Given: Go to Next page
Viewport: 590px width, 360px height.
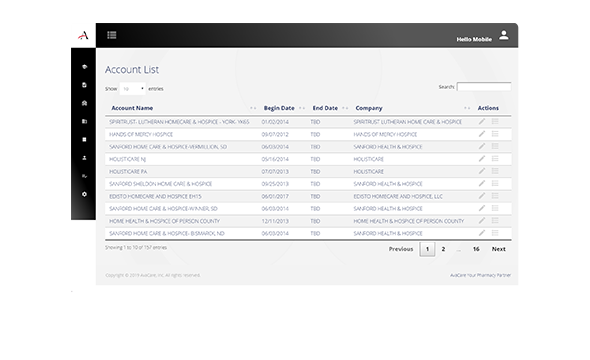Looking at the screenshot, I should tap(499, 249).
